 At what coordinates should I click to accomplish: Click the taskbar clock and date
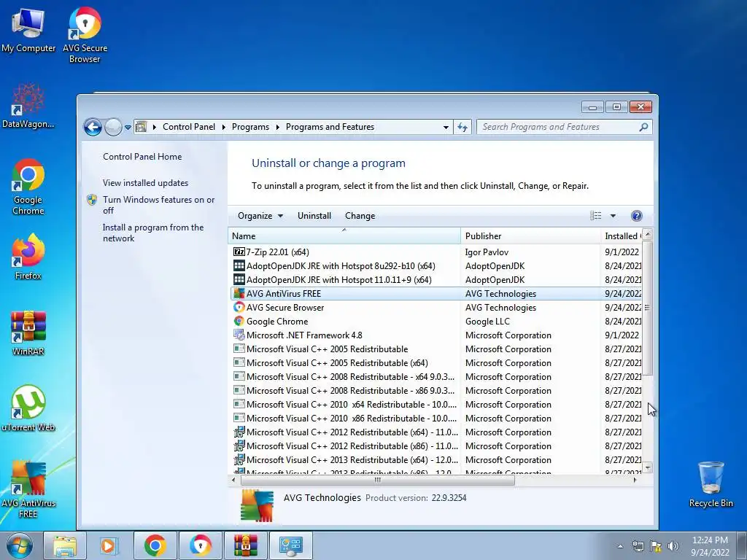[x=710, y=546]
